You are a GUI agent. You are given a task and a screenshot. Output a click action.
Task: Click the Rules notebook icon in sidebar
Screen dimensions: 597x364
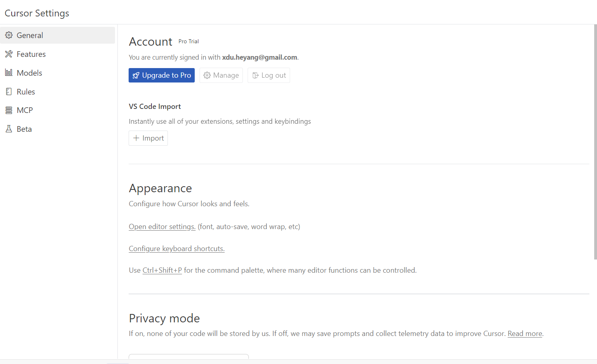9,91
